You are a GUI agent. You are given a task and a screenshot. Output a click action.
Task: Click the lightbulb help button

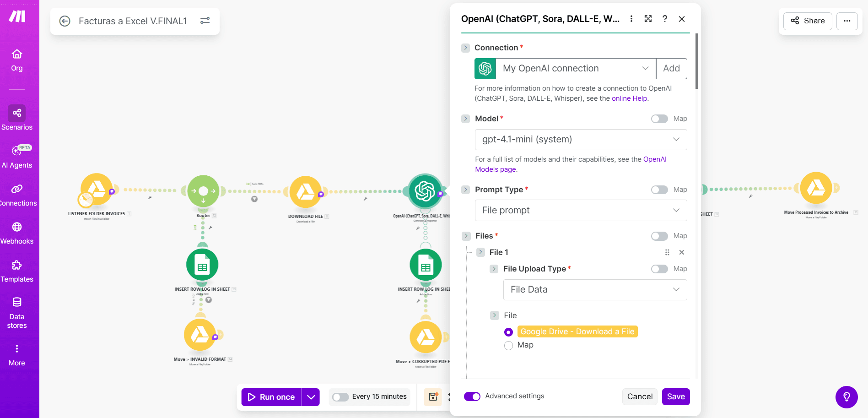pos(846,396)
